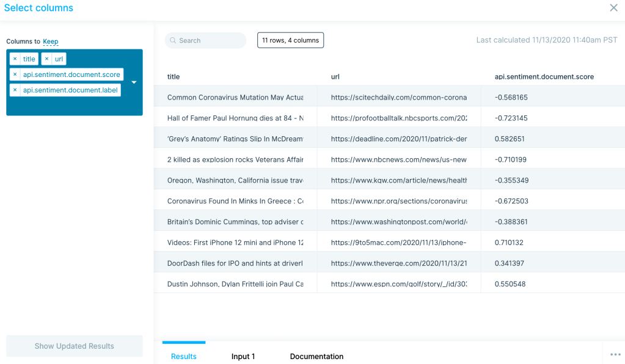The height and width of the screenshot is (364, 625).
Task: Click api.sentiment.document.score column header
Action: 544,77
